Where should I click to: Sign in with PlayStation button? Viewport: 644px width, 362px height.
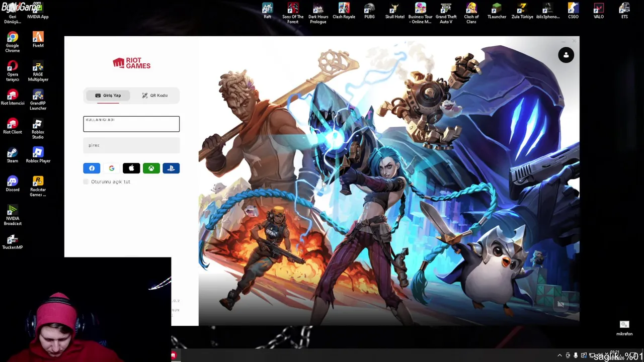[171, 168]
